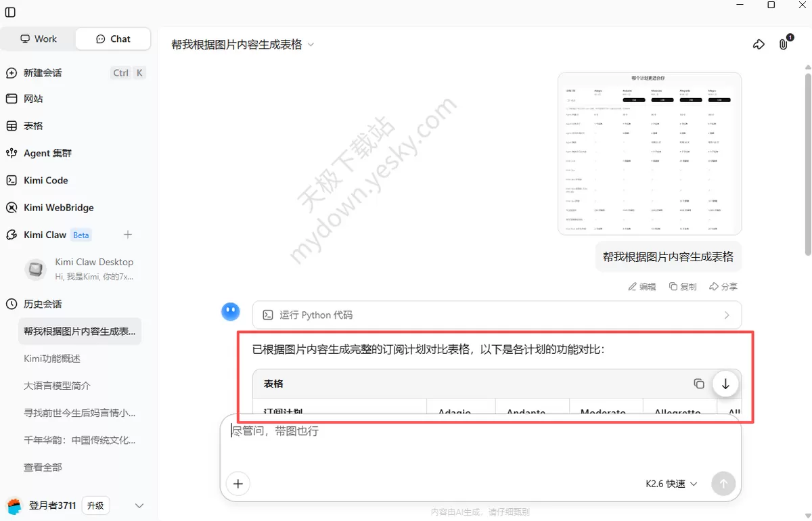Click 查看全部 to view all history
Viewport: 812px width, 521px height.
43,468
